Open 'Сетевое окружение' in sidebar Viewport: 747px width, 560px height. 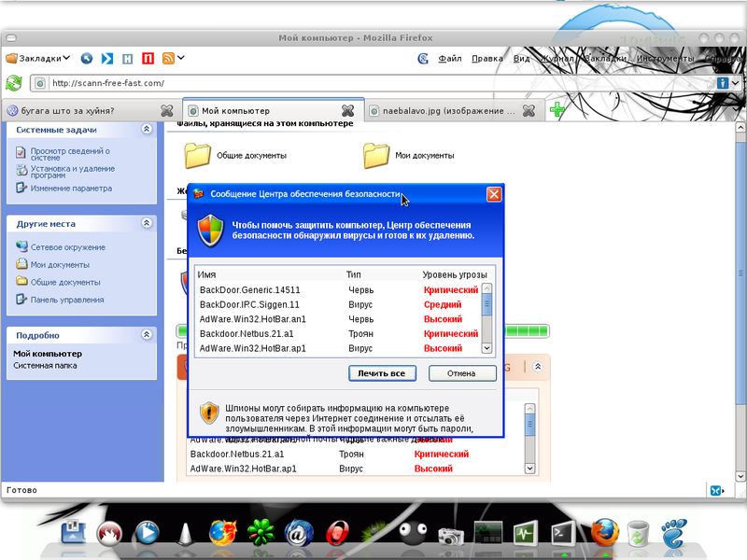click(68, 247)
